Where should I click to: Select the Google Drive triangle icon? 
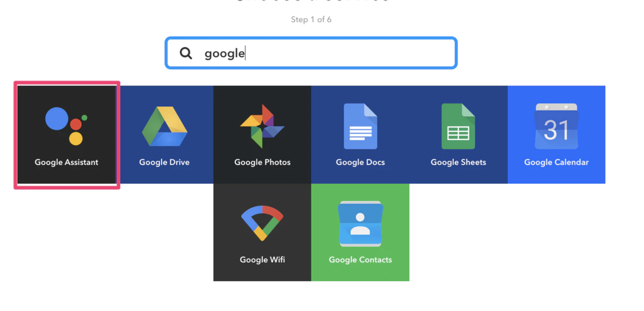(164, 127)
